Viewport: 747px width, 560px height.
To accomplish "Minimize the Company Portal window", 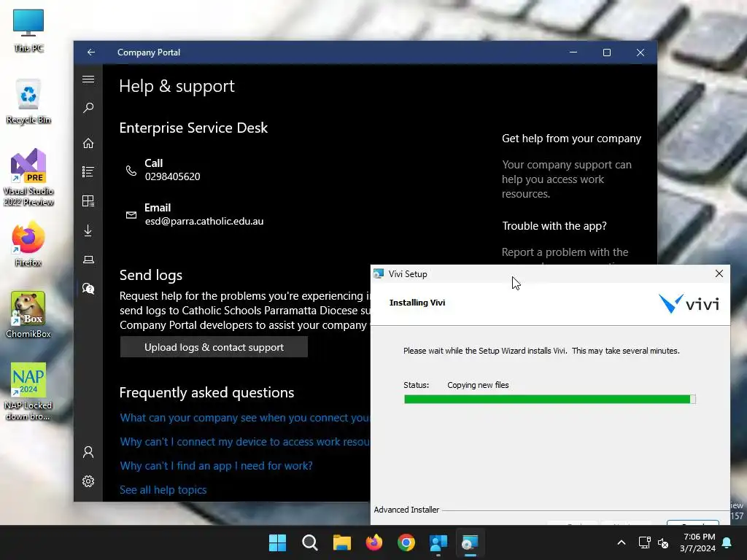I will tap(573, 52).
